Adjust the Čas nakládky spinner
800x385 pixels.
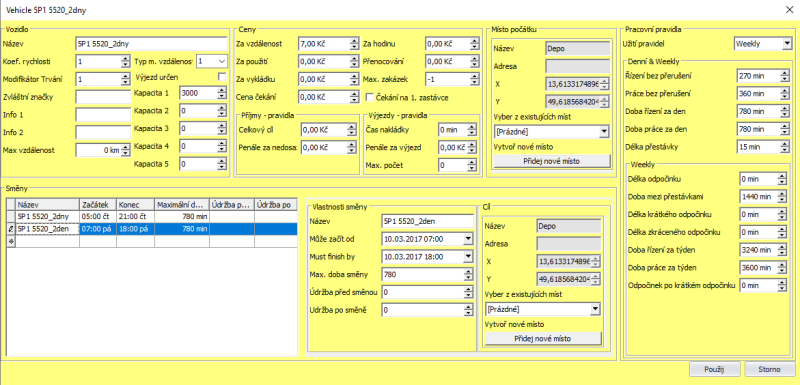[x=473, y=130]
